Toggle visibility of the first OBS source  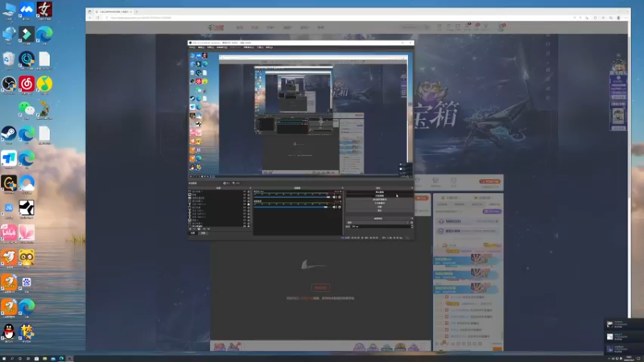(245, 191)
